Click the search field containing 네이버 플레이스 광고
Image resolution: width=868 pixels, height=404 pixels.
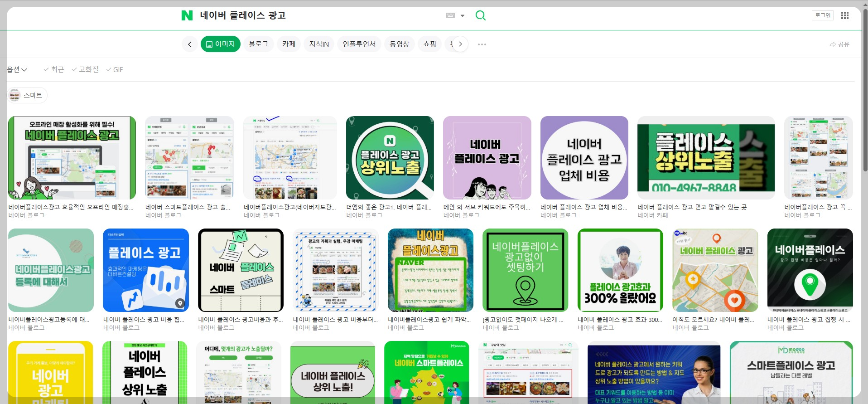click(x=317, y=15)
